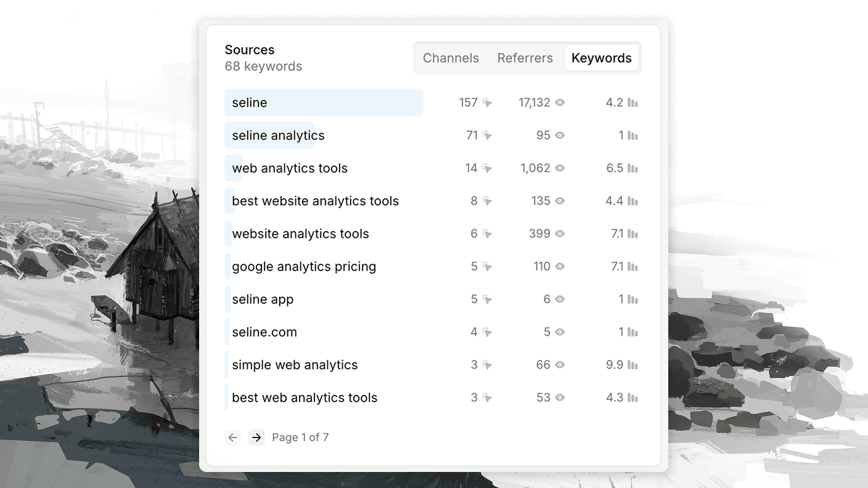Image resolution: width=868 pixels, height=488 pixels.
Task: Click the eye icon beside 135
Action: pos(560,200)
